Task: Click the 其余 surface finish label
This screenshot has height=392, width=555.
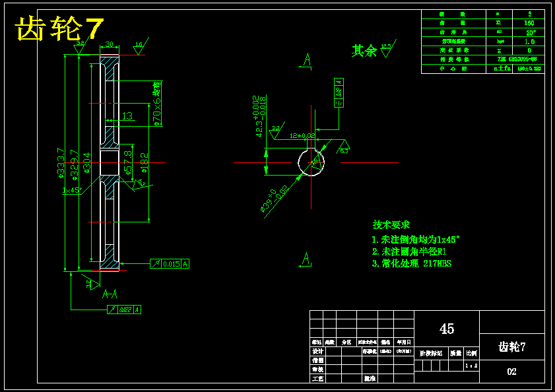Action: [364, 51]
